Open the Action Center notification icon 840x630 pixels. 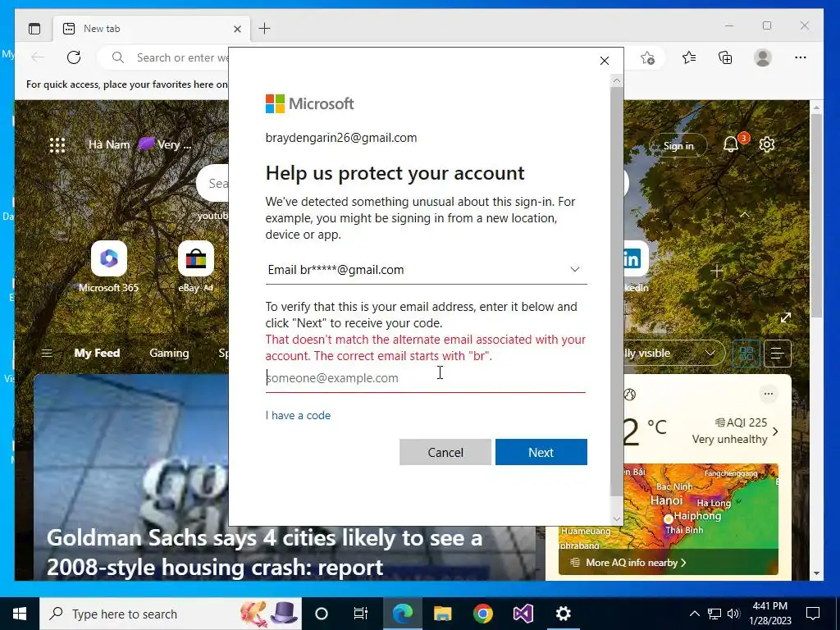pyautogui.click(x=813, y=614)
